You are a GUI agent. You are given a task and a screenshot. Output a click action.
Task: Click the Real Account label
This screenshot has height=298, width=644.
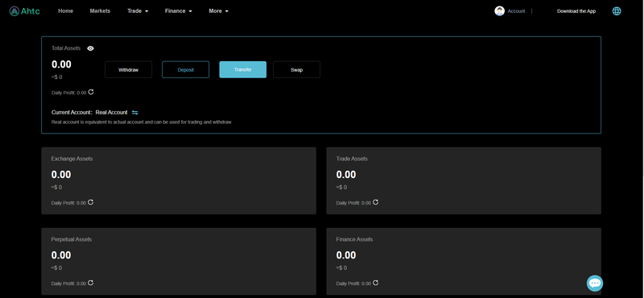(x=112, y=113)
